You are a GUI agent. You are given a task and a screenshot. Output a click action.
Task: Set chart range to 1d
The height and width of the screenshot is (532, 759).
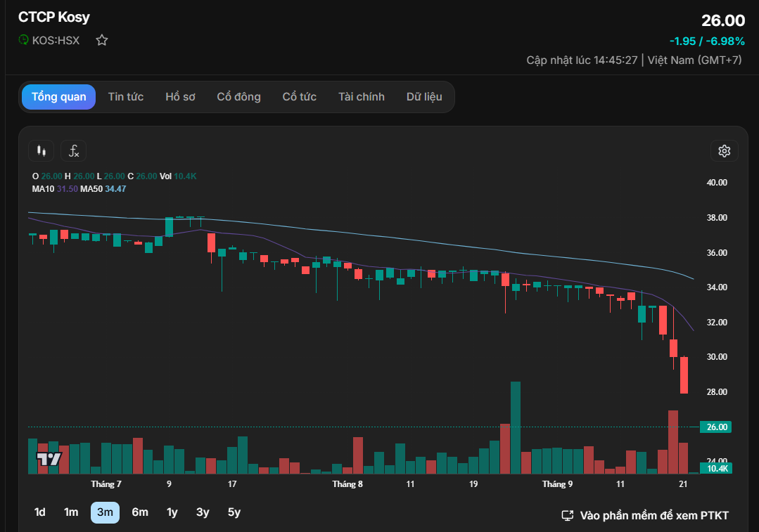click(x=39, y=512)
